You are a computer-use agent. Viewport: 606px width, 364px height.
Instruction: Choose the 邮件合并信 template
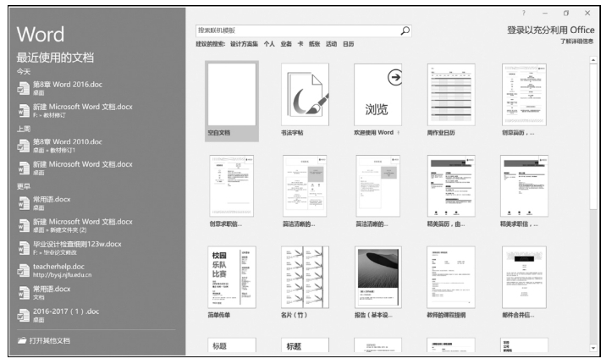pyautogui.click(x=524, y=283)
